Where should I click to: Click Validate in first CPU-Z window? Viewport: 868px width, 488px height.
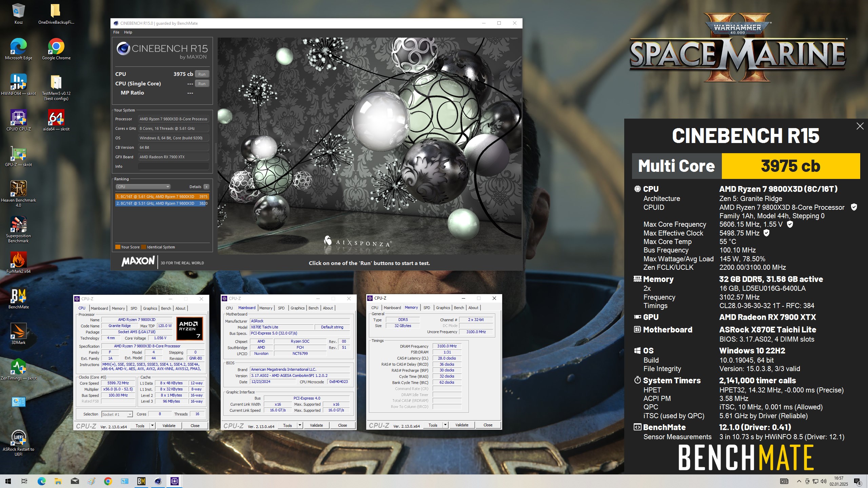coord(169,426)
